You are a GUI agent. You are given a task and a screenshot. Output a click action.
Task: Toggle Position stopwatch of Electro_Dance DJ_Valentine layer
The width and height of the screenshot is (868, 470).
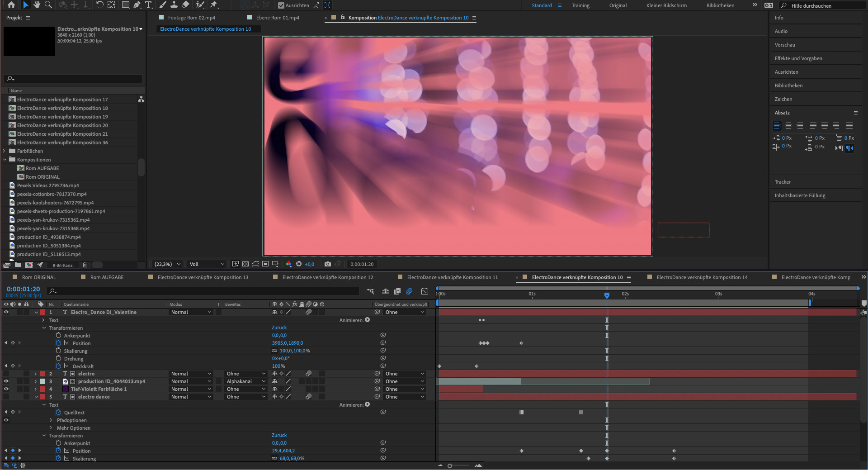(x=58, y=343)
